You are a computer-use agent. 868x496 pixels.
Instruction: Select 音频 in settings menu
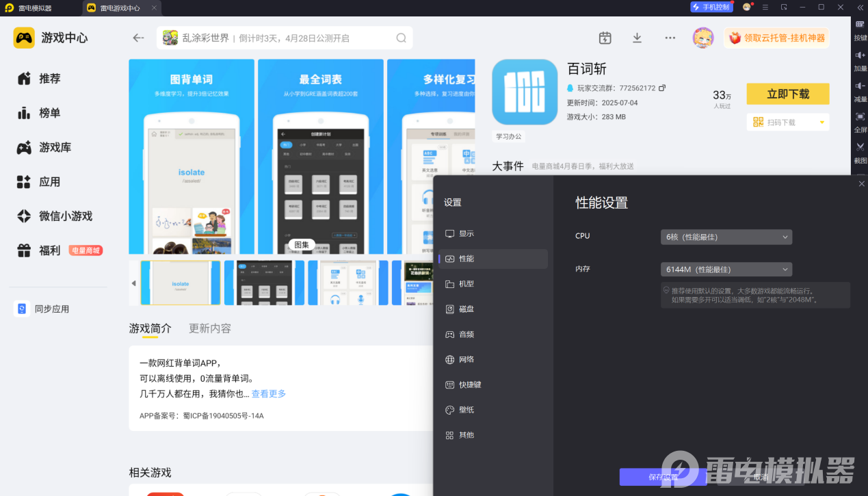(x=492, y=335)
